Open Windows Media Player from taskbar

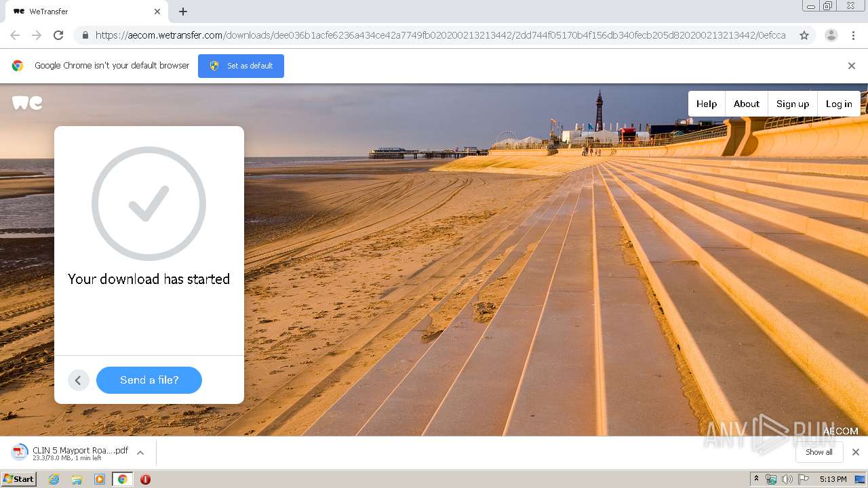100,479
